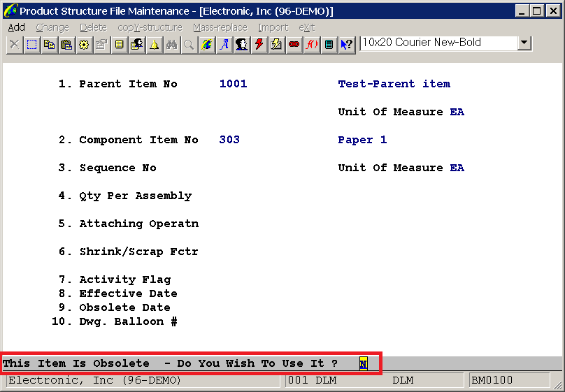
Task: Open the eXit menu
Action: (x=306, y=27)
